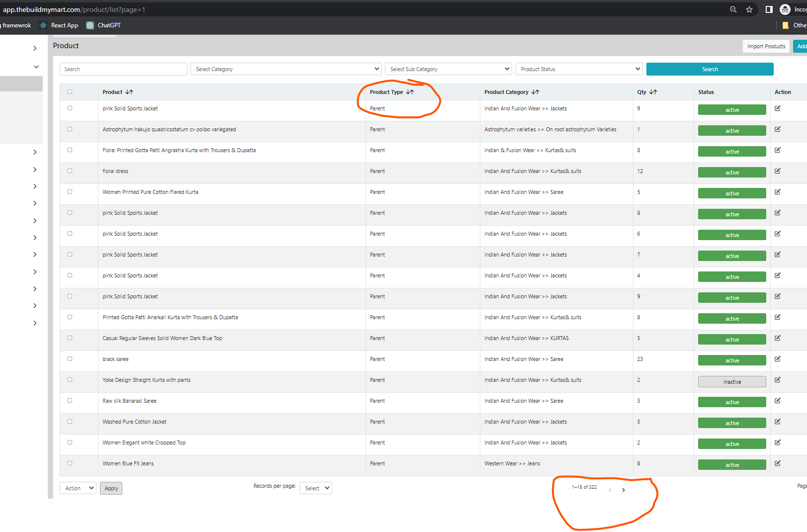The height and width of the screenshot is (532, 807).
Task: Click edit icon for Astrophytum hakujo product
Action: coord(778,129)
